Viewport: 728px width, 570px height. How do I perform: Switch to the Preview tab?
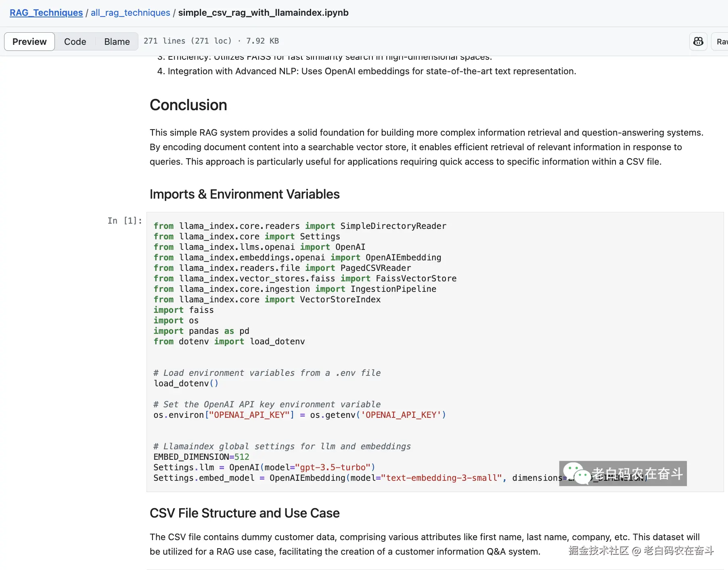pos(29,42)
